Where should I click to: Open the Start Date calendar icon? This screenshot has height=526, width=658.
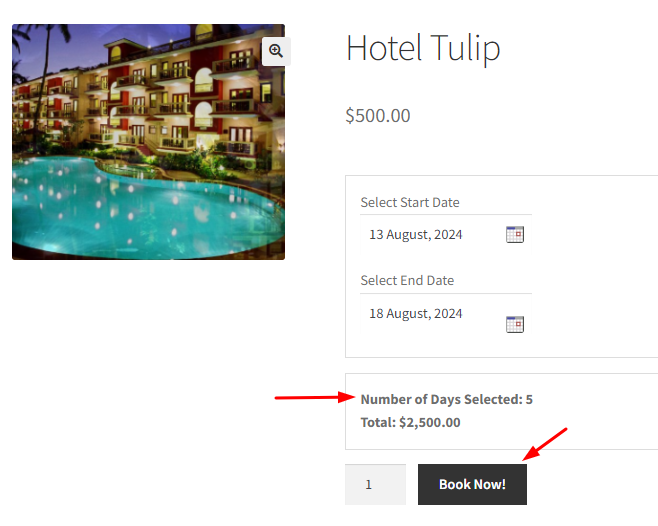click(x=515, y=235)
